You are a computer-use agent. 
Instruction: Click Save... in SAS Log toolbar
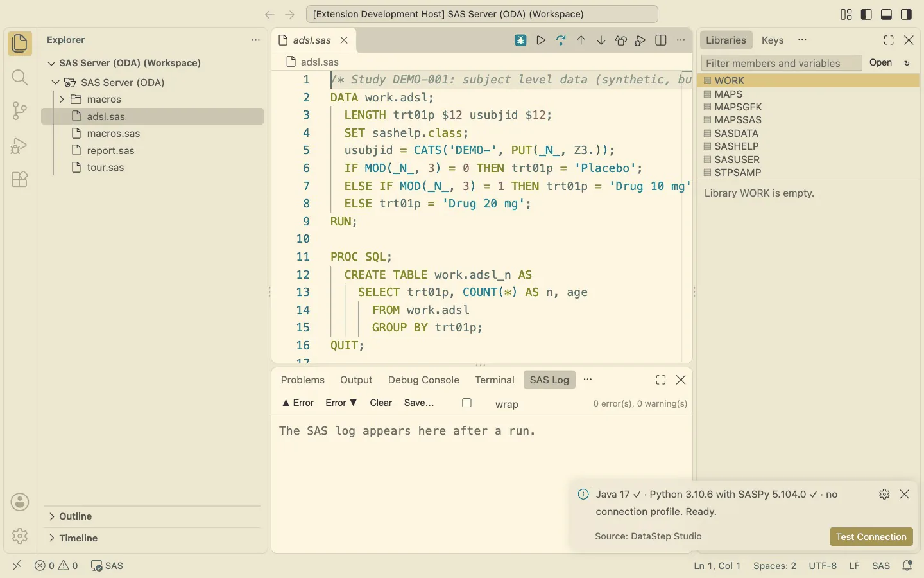[419, 403]
